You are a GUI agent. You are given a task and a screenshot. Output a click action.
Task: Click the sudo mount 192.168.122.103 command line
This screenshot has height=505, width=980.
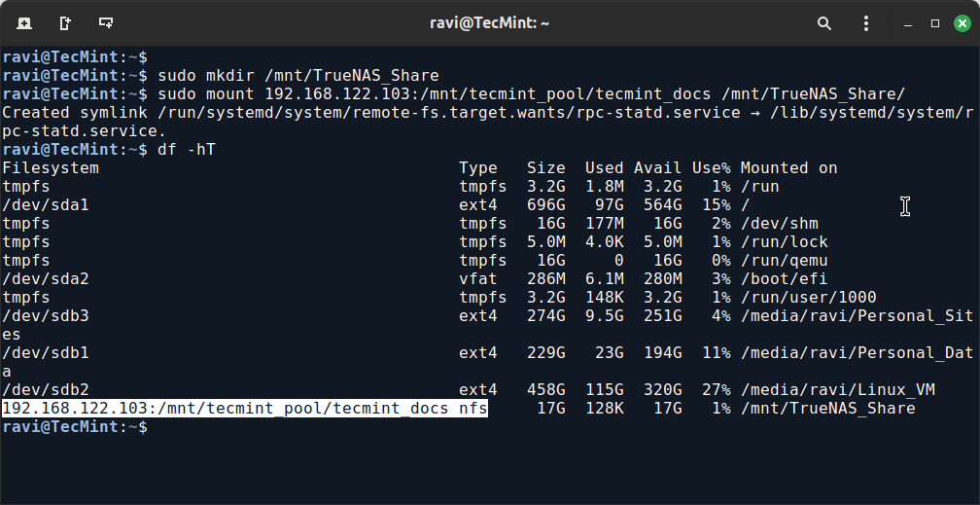click(531, 94)
